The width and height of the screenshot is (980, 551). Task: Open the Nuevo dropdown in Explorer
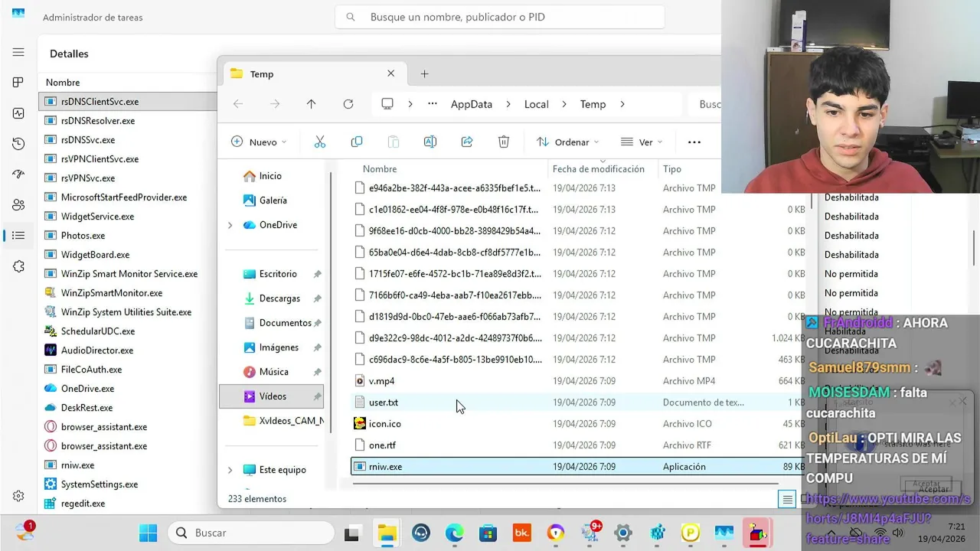pos(259,142)
